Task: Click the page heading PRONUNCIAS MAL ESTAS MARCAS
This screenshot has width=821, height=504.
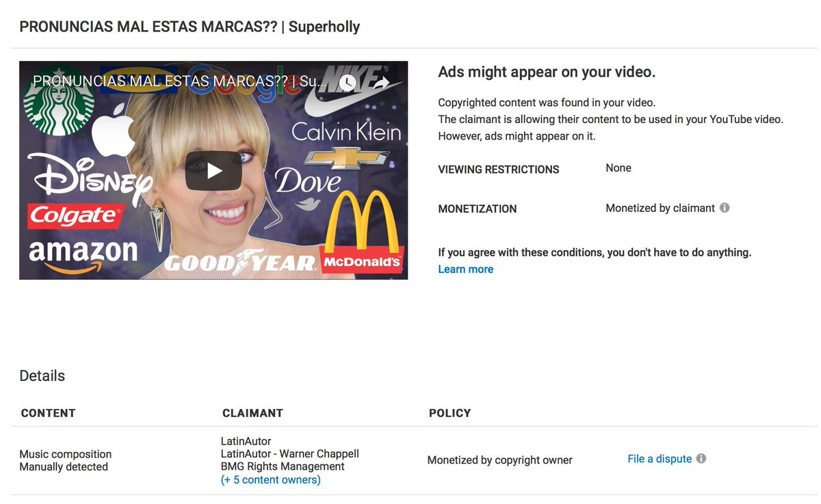Action: [190, 27]
